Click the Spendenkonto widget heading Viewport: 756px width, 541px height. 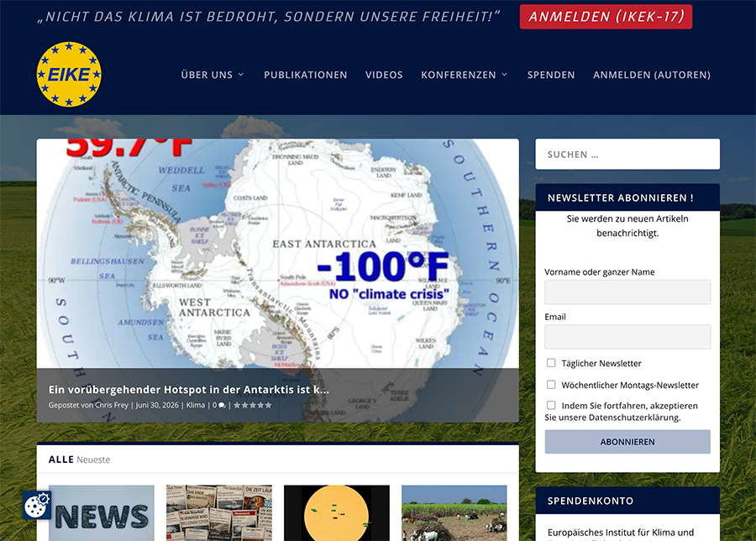[x=591, y=501]
